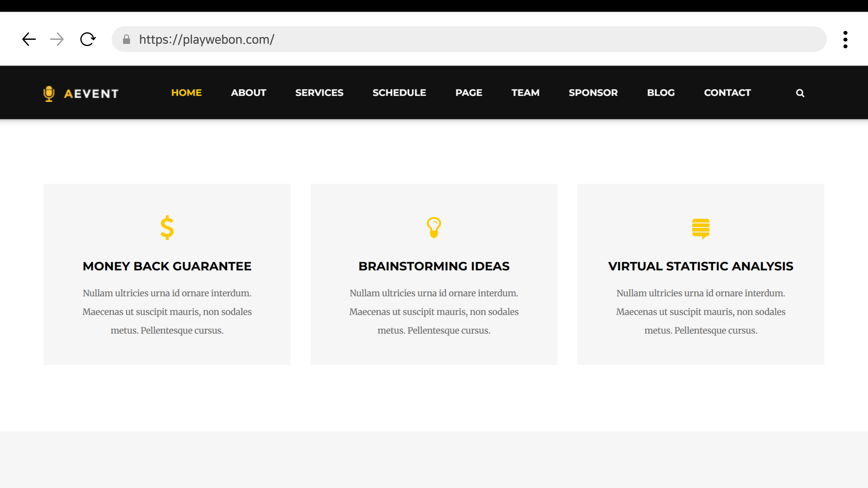
Task: Open the SCHEDULE menu item
Action: click(x=399, y=93)
